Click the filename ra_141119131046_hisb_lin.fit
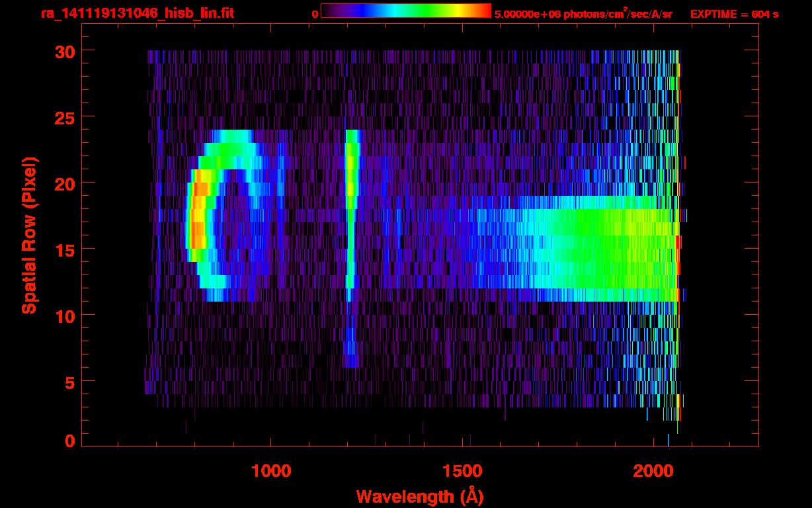Image resolution: width=812 pixels, height=508 pixels. pos(136,13)
